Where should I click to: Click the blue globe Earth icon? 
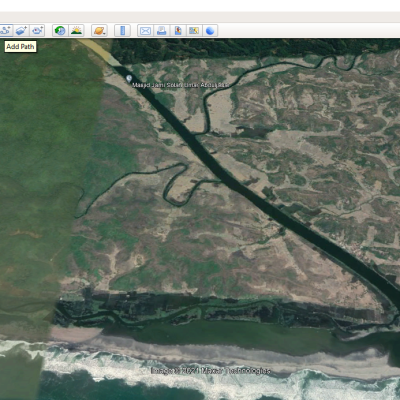[x=210, y=31]
